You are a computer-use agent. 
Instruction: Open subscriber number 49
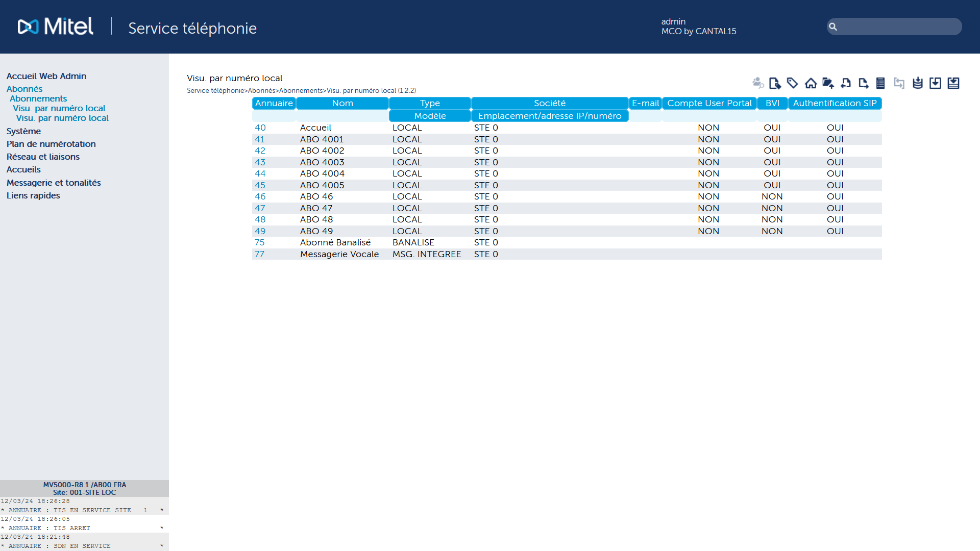pos(260,231)
